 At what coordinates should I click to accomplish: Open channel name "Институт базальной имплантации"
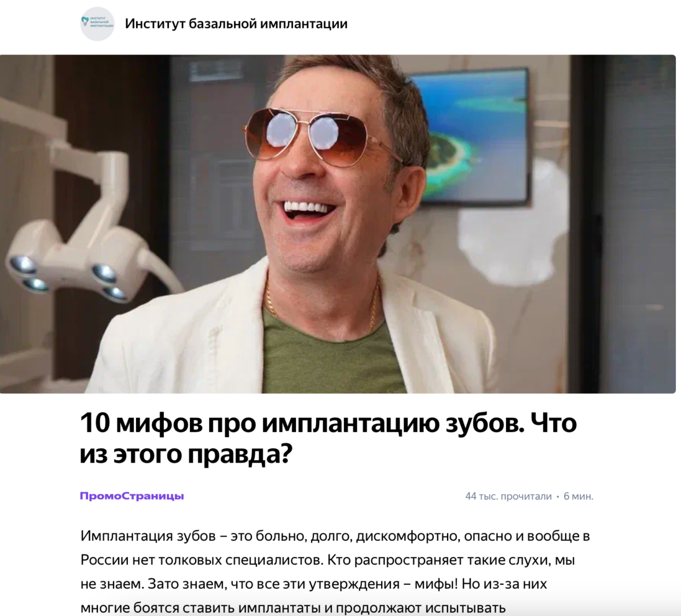coord(236,24)
